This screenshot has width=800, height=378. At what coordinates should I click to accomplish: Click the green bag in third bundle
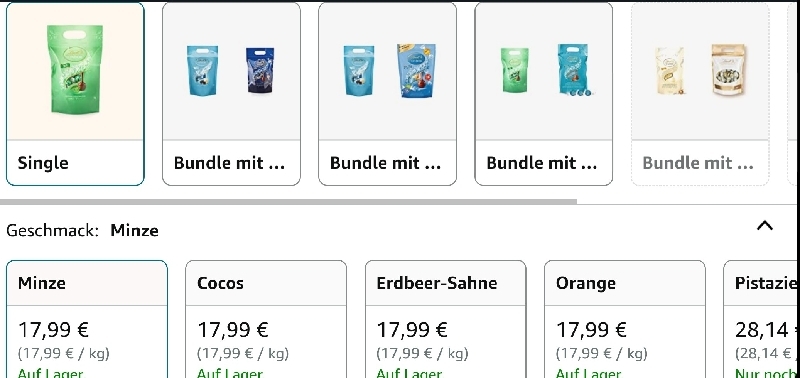(x=515, y=70)
